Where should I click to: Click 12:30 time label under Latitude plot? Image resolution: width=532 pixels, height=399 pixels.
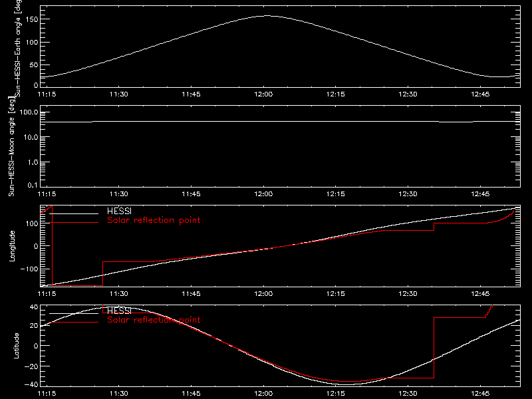(408, 394)
